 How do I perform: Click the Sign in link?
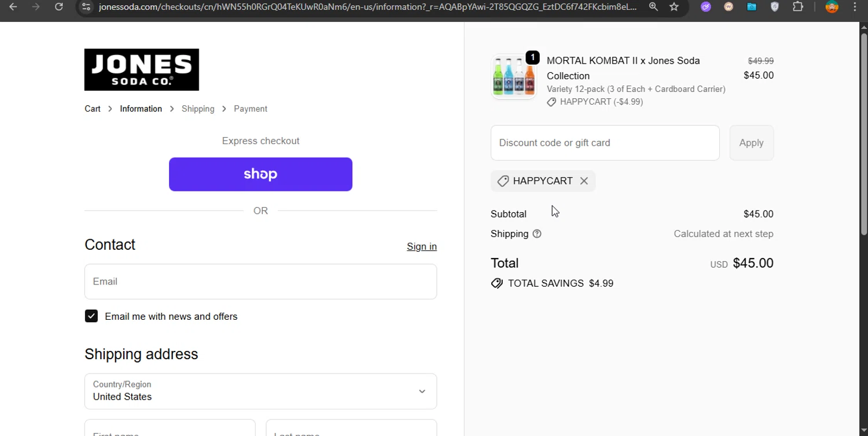pyautogui.click(x=422, y=246)
